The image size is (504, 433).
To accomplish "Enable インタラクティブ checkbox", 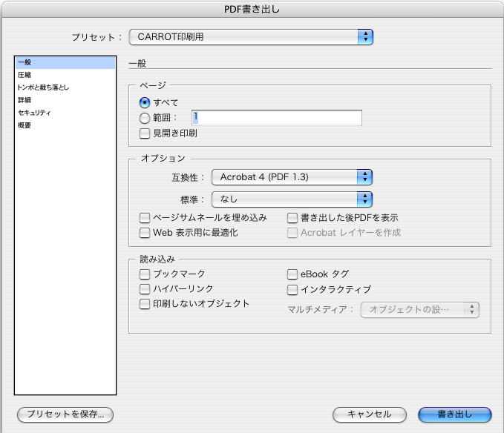I will (x=292, y=289).
